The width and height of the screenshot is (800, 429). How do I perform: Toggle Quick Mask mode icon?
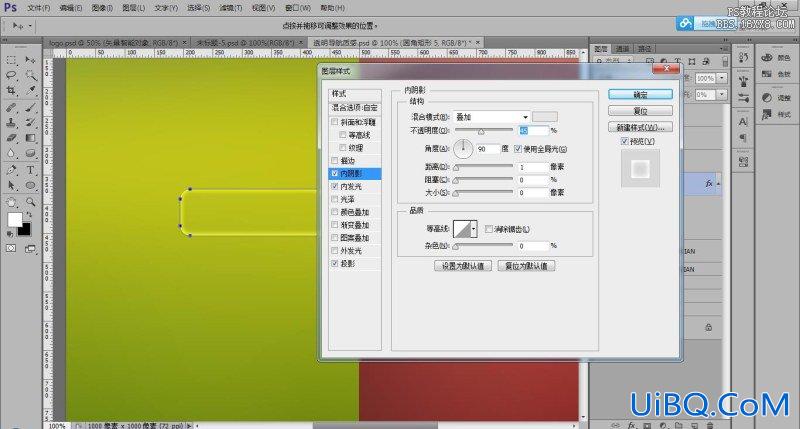(11, 248)
